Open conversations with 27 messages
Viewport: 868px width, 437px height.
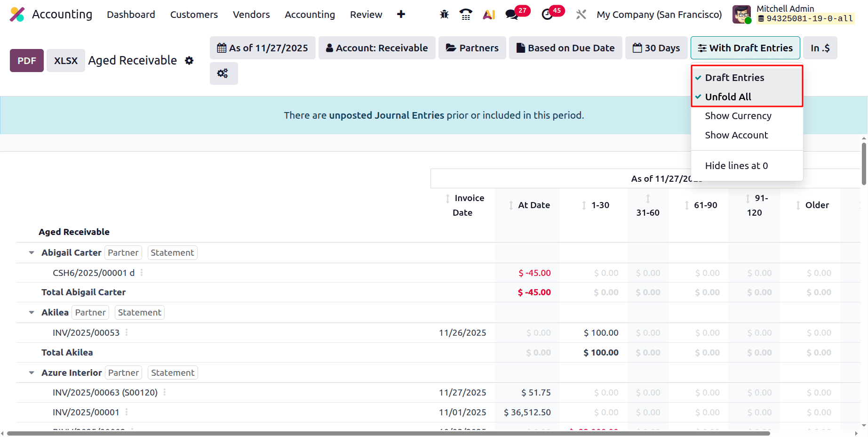512,15
